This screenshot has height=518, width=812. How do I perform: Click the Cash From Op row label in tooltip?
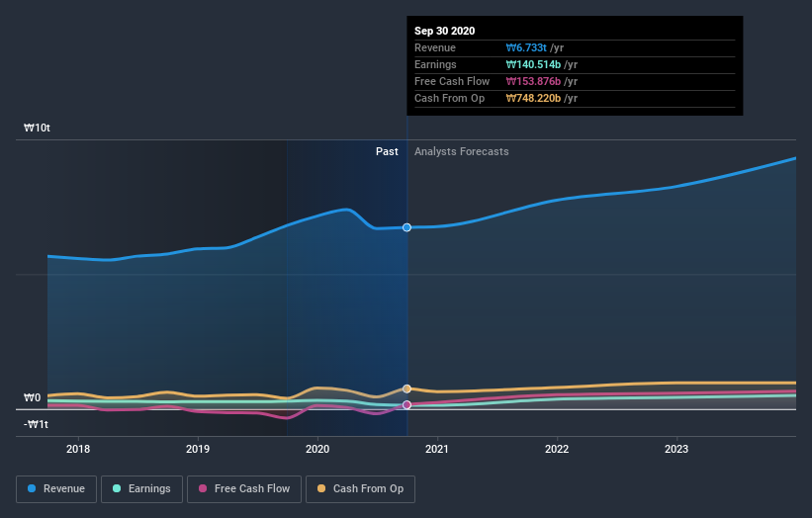point(449,98)
